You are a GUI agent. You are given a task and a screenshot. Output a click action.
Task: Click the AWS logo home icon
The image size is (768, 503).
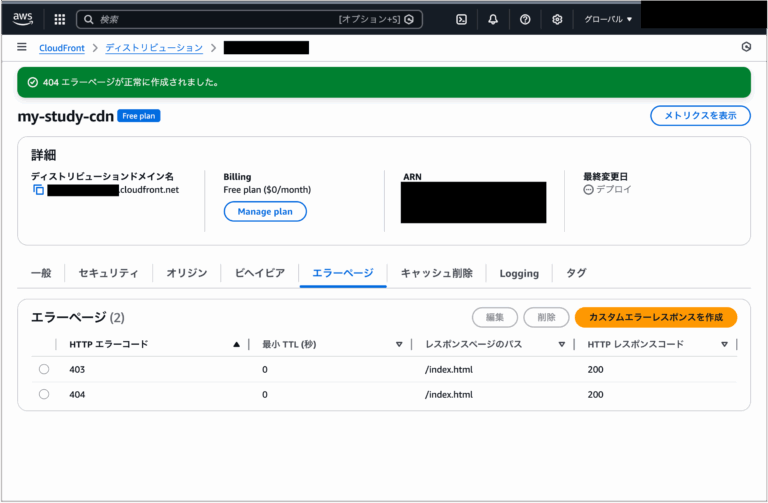point(23,18)
